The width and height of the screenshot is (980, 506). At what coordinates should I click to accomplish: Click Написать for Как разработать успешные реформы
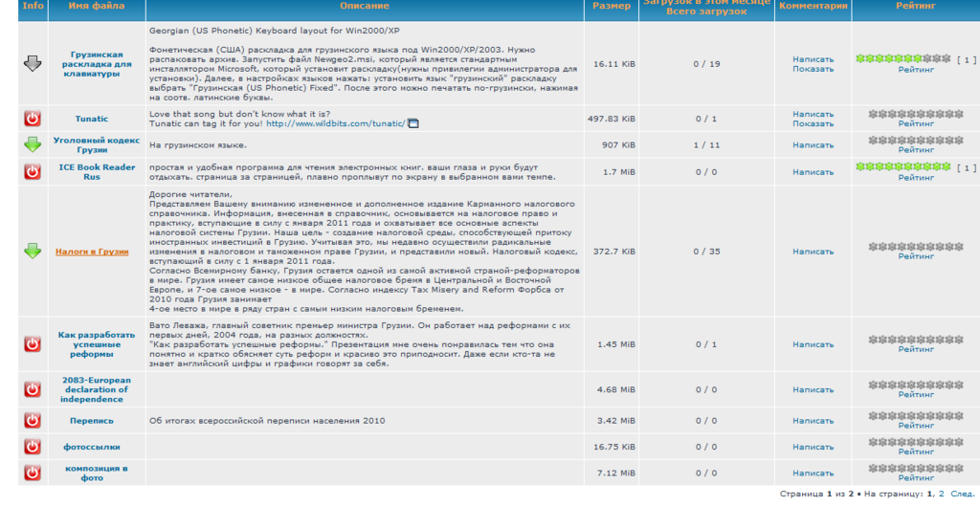(813, 344)
